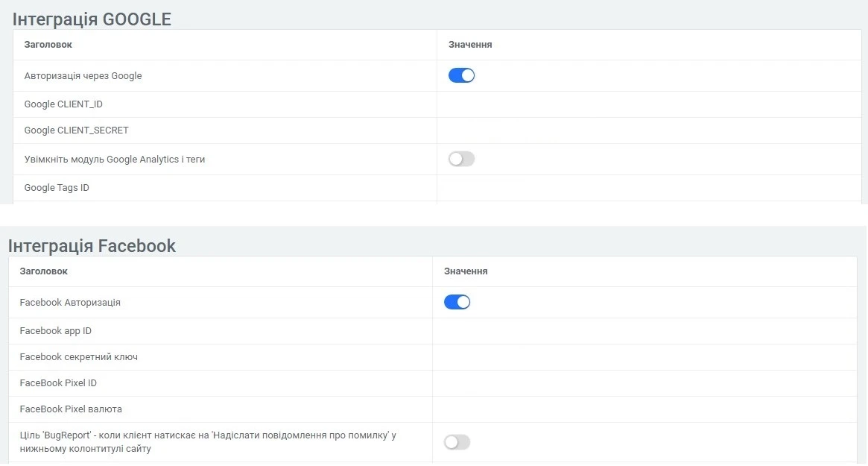
Task: Click the Facebook секретний ключ value field
Action: click(x=596, y=356)
